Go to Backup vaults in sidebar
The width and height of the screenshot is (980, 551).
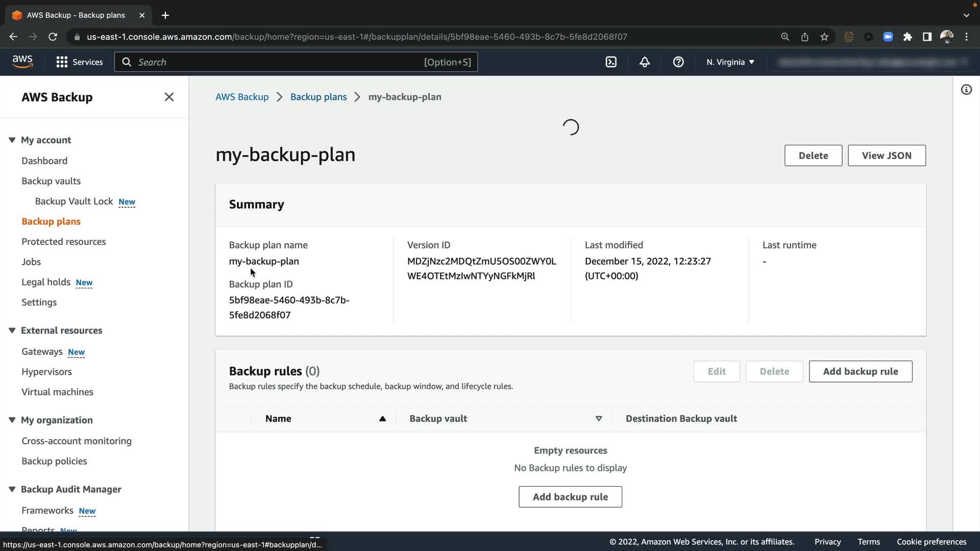tap(51, 181)
